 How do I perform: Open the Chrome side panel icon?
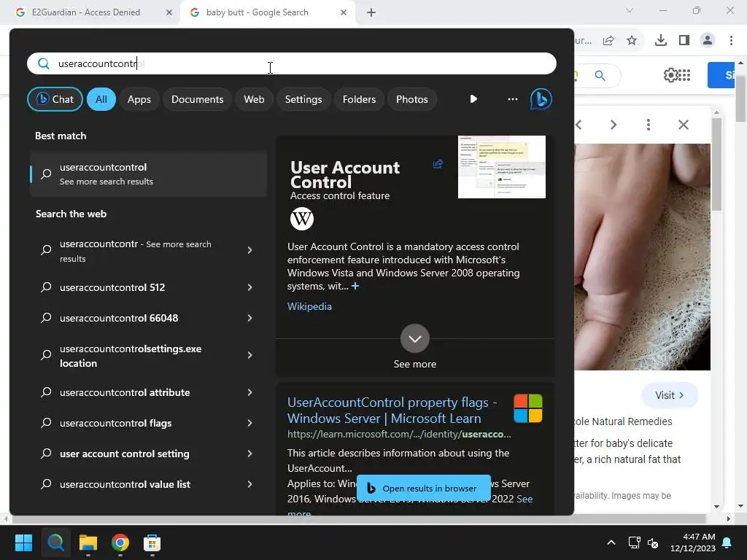pos(684,41)
